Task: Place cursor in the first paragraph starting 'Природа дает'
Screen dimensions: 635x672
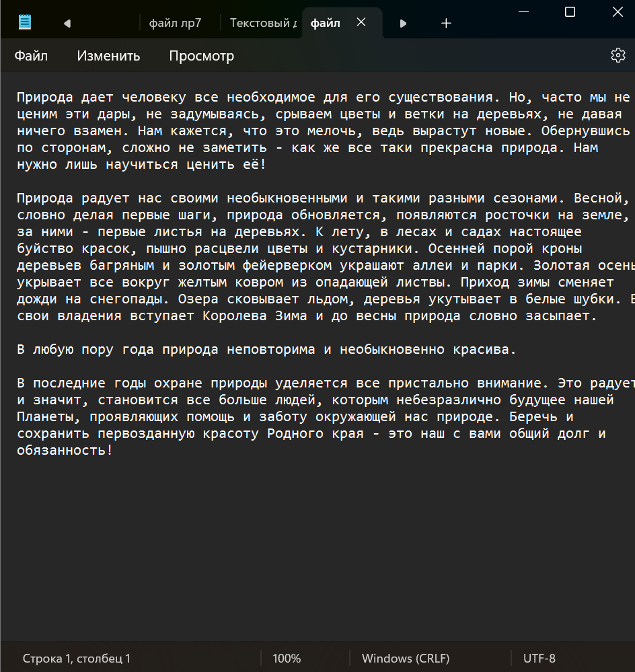Action: point(324,130)
